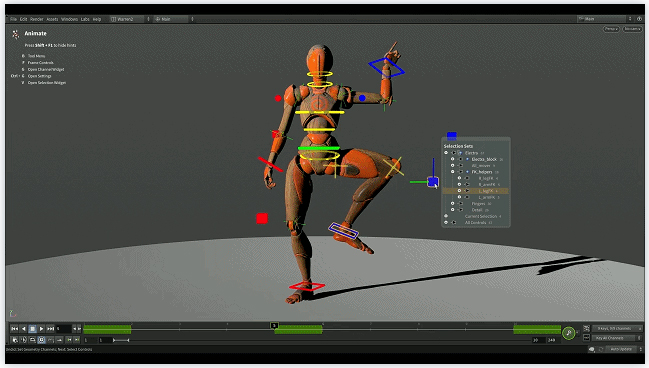Toggle selectable arrow for FK_helpers set
The width and height of the screenshot is (649, 368).
click(461, 172)
